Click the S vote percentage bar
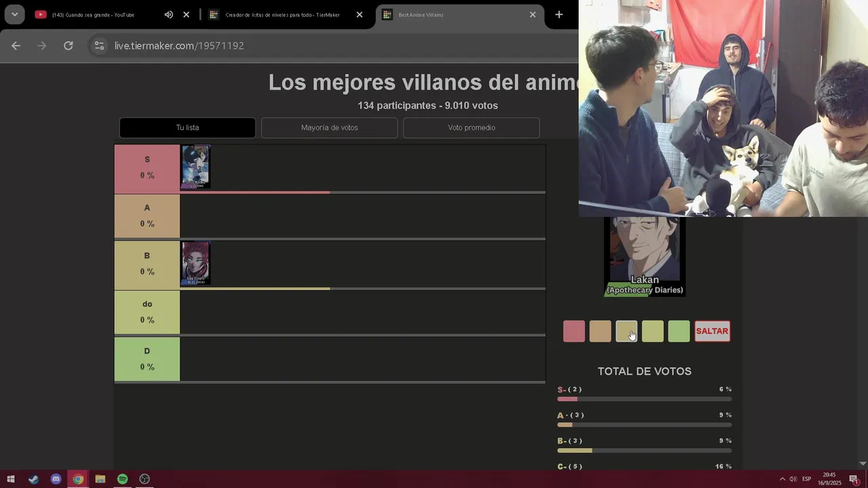The width and height of the screenshot is (868, 488). click(644, 399)
